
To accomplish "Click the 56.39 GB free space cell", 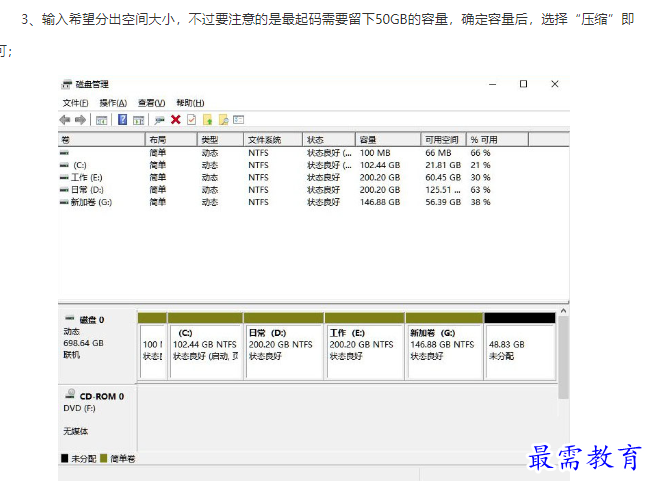I will [x=443, y=202].
